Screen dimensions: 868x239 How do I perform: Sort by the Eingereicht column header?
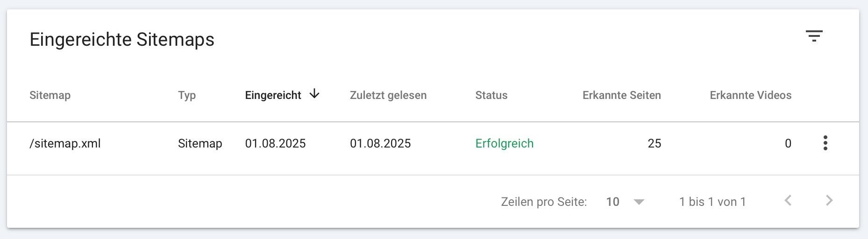[x=273, y=95]
